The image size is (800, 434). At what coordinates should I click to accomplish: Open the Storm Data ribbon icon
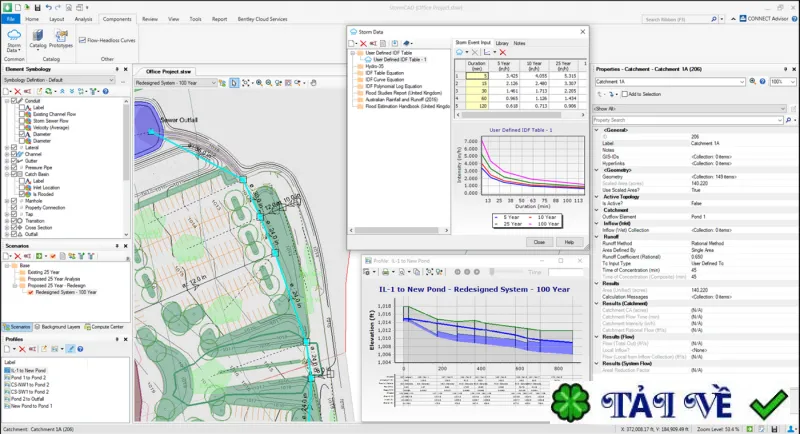[x=14, y=40]
